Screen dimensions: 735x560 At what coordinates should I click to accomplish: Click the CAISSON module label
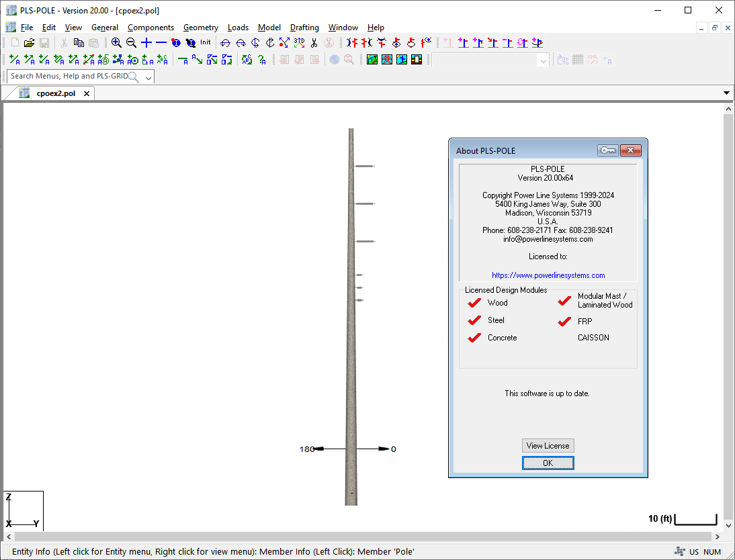click(x=593, y=337)
